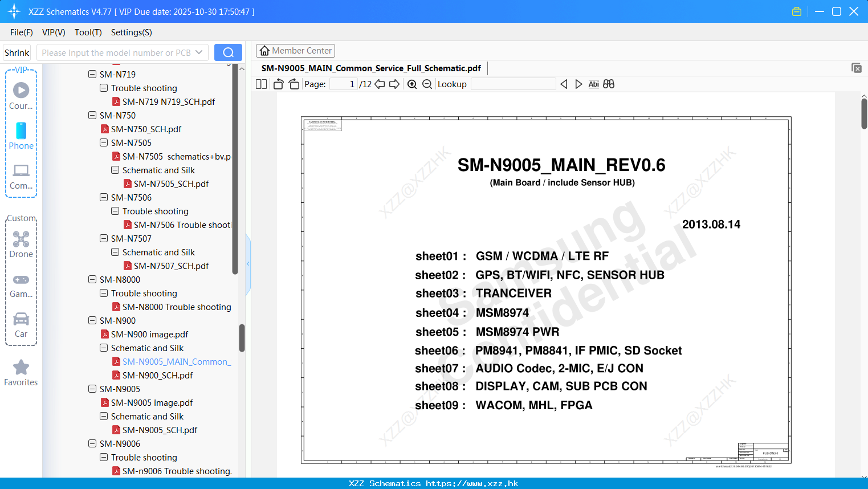Find previous lookup match

pos(564,84)
